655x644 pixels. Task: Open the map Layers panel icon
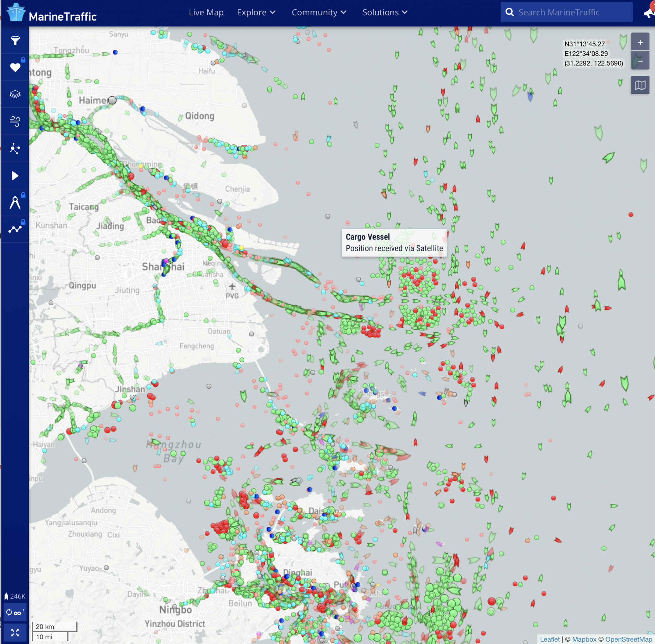pos(15,94)
